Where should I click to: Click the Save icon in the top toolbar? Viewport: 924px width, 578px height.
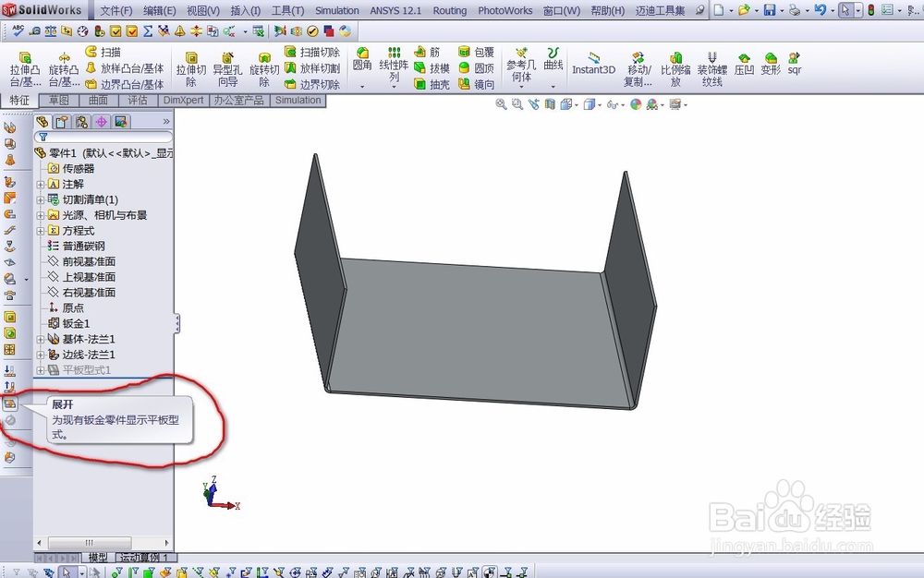click(x=770, y=10)
